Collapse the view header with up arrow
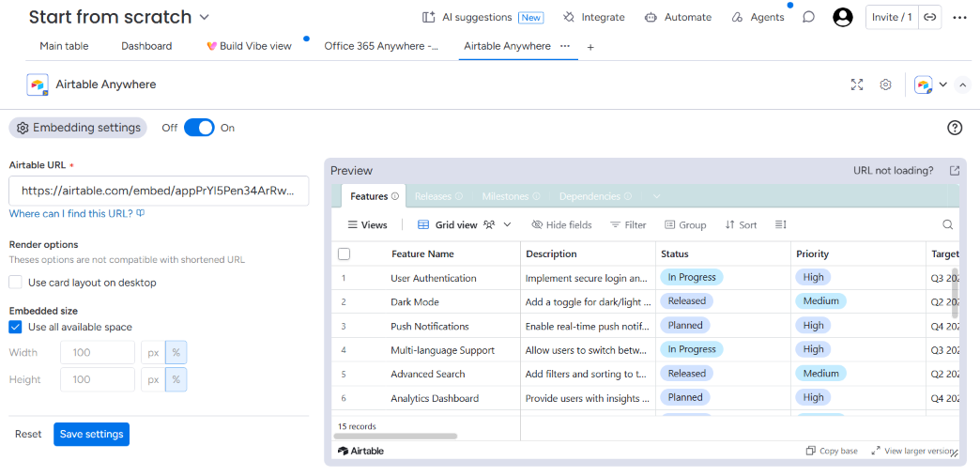This screenshot has width=980, height=476. 962,84
